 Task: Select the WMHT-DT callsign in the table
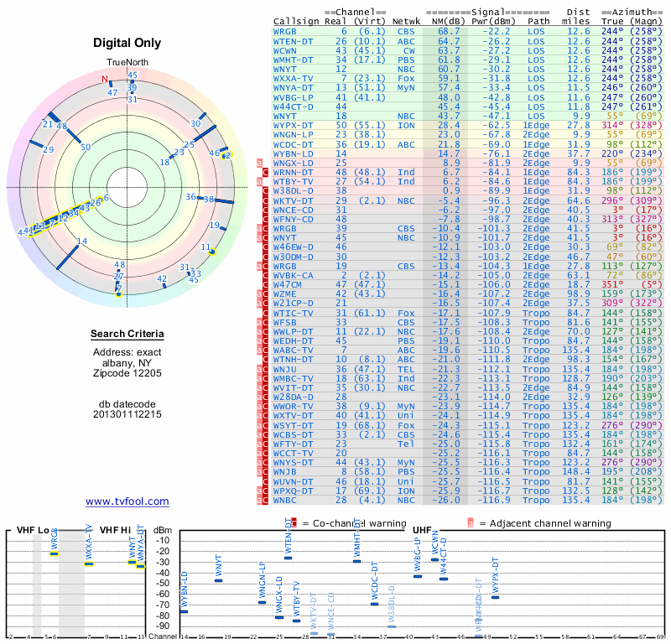point(294,60)
